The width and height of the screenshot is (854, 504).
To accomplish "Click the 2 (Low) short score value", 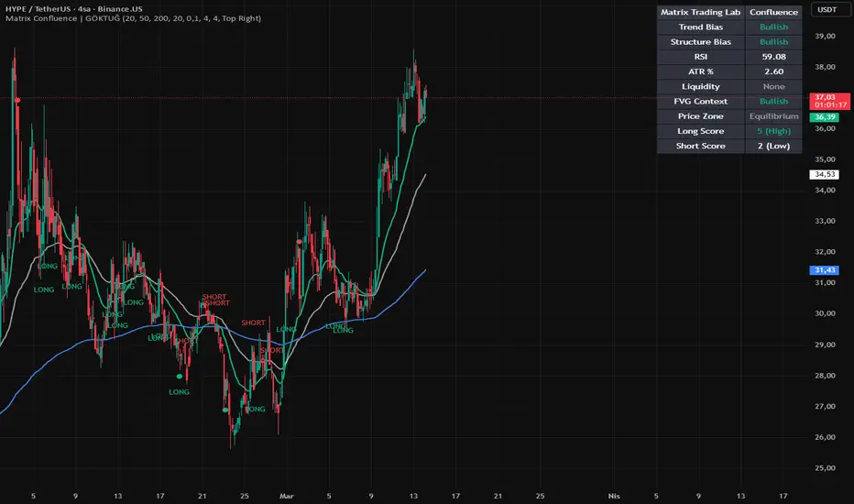I will [x=773, y=146].
